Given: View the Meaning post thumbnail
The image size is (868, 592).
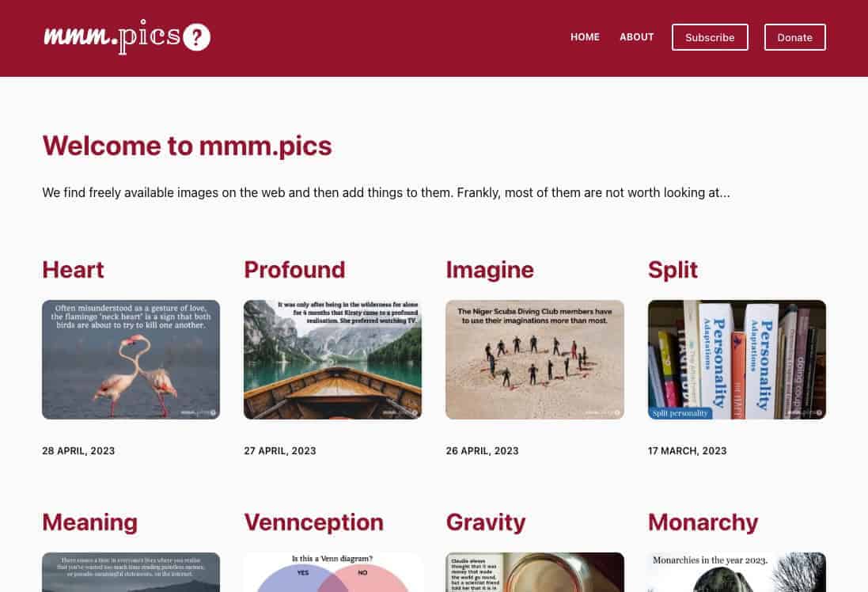Looking at the screenshot, I should pyautogui.click(x=131, y=572).
